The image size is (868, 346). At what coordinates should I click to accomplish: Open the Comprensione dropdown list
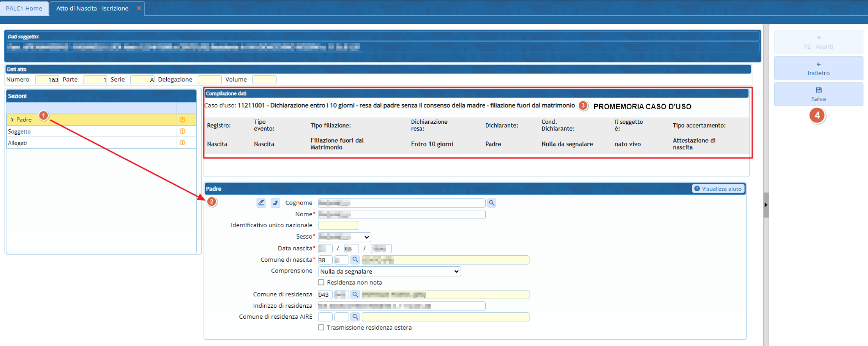click(389, 272)
